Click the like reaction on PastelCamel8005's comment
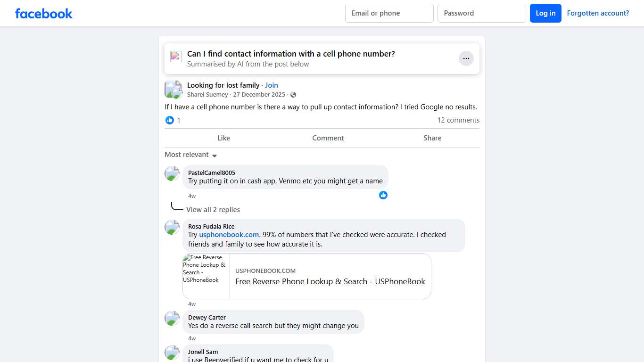The width and height of the screenshot is (644, 362). (x=383, y=195)
